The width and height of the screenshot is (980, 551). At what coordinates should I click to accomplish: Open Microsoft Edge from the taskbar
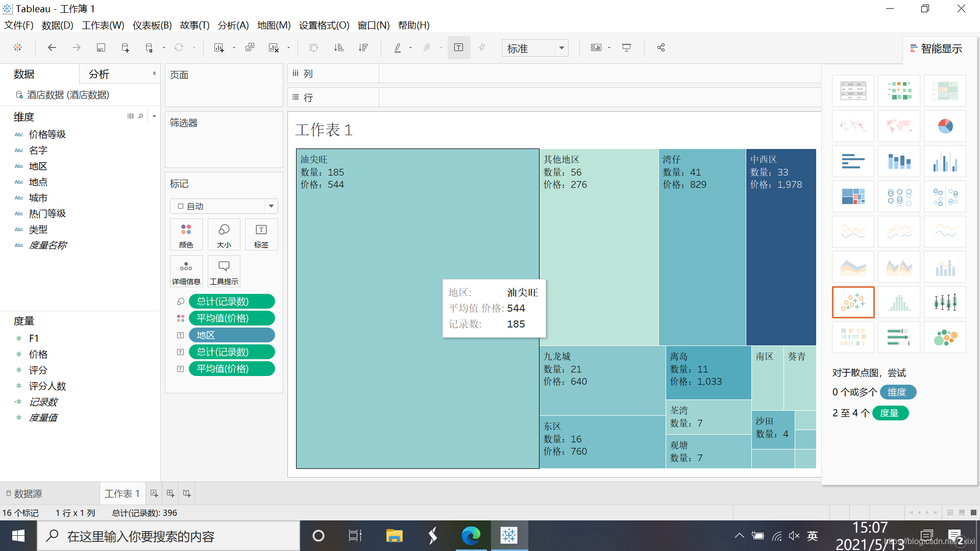point(471,536)
